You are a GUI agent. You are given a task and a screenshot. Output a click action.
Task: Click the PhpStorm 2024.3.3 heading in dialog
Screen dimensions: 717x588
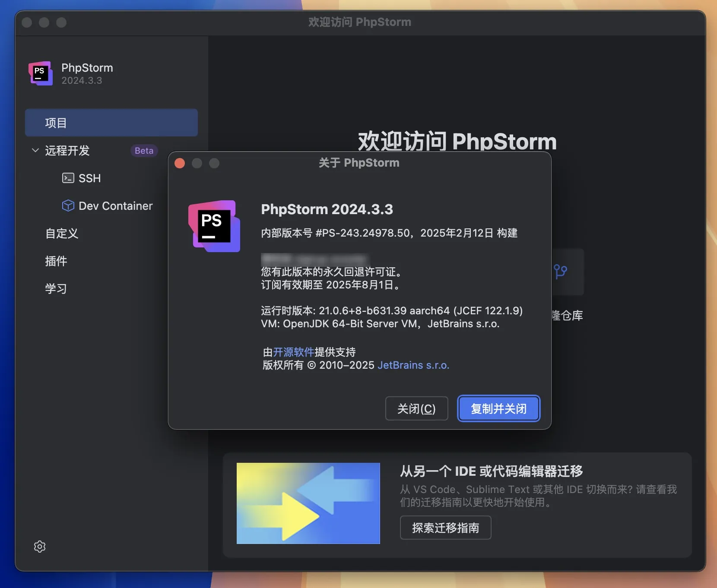coord(327,209)
